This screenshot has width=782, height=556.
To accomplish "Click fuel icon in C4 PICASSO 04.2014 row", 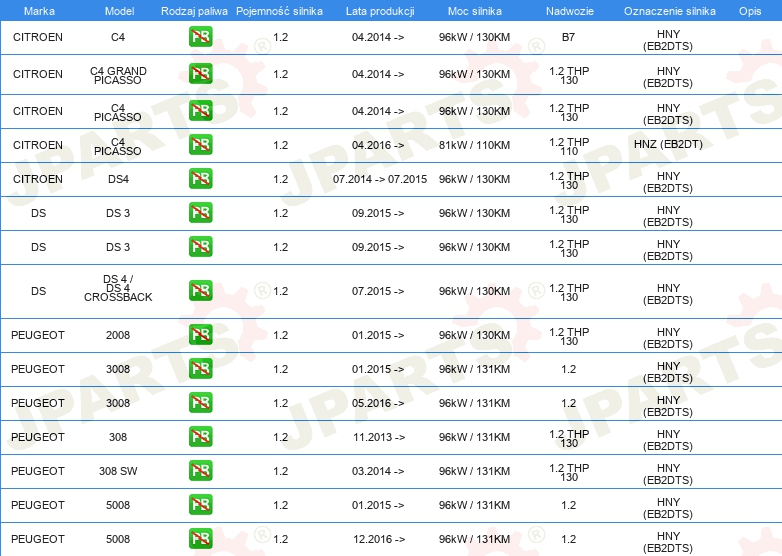I will (x=200, y=111).
